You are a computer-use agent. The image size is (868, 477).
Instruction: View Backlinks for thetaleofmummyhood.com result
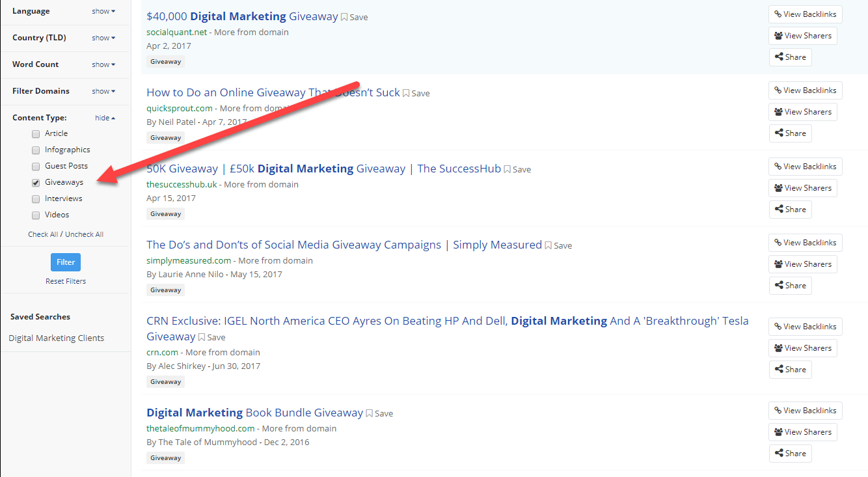pos(806,411)
